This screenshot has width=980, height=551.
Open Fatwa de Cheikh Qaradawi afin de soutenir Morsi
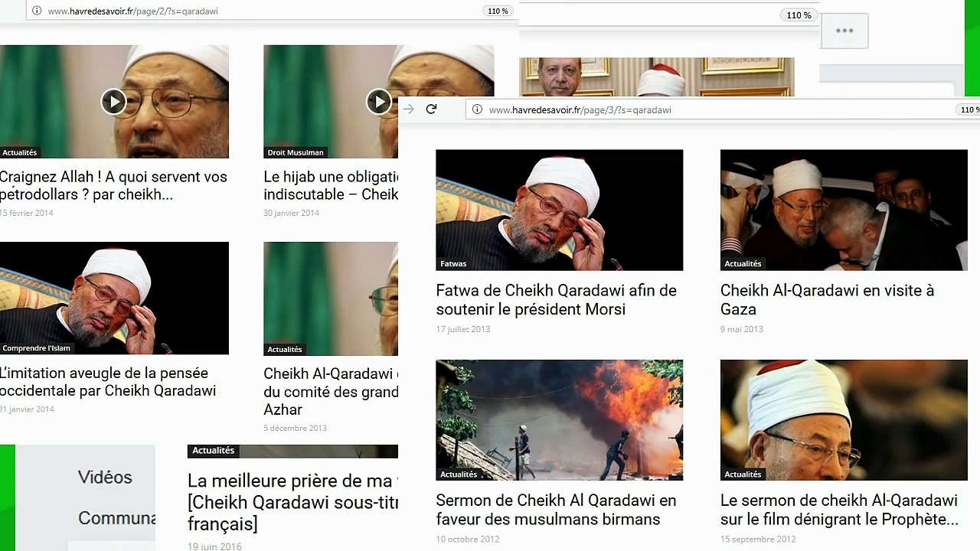(556, 300)
